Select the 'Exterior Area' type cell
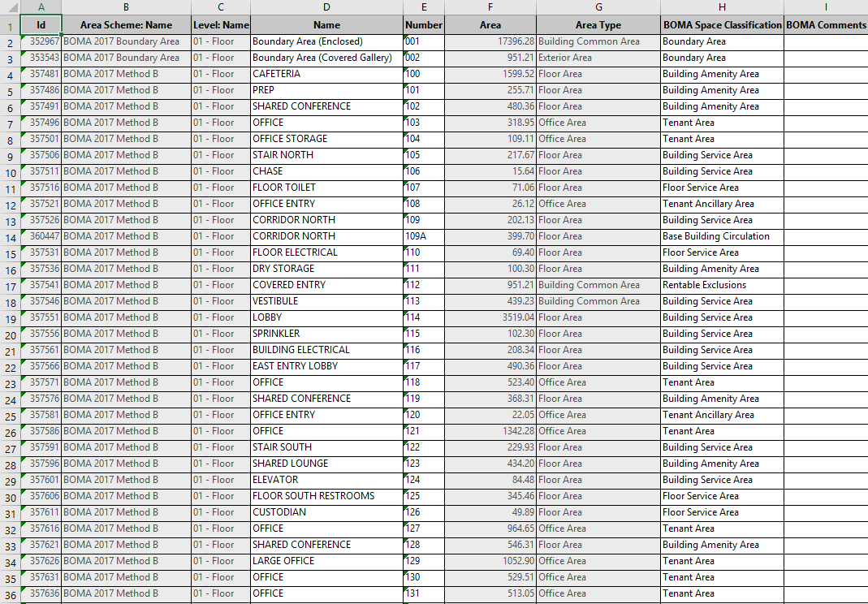 [598, 58]
